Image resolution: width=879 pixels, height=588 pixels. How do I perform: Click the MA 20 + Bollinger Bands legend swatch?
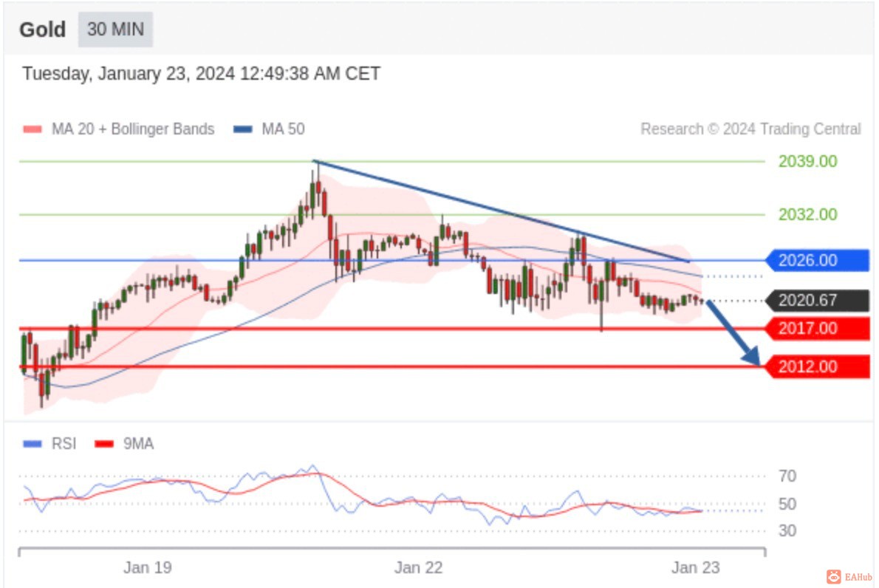33,129
